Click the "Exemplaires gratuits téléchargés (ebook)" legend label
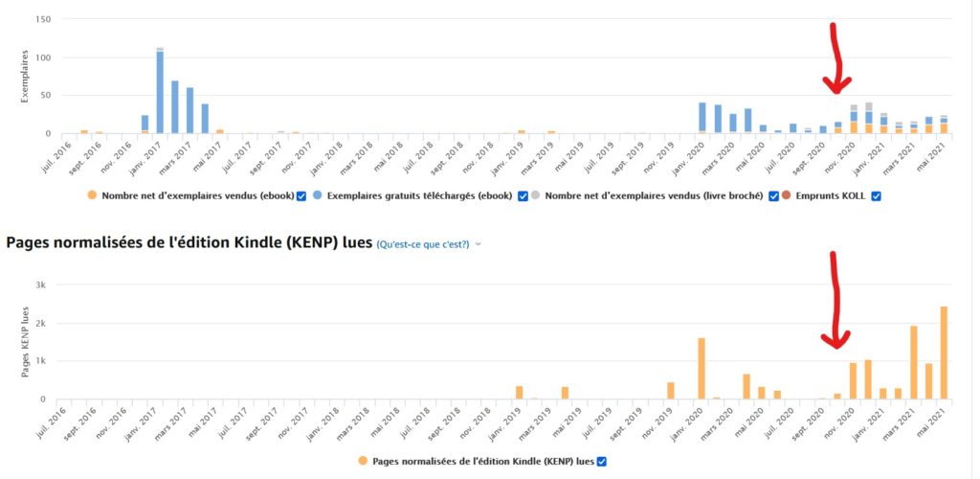This screenshot has height=479, width=980. tap(418, 196)
